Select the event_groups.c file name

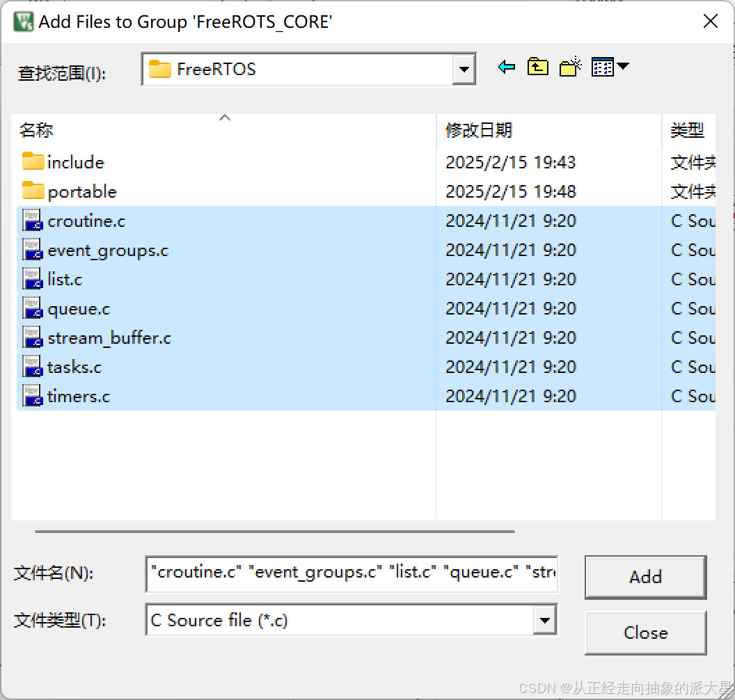coord(109,250)
